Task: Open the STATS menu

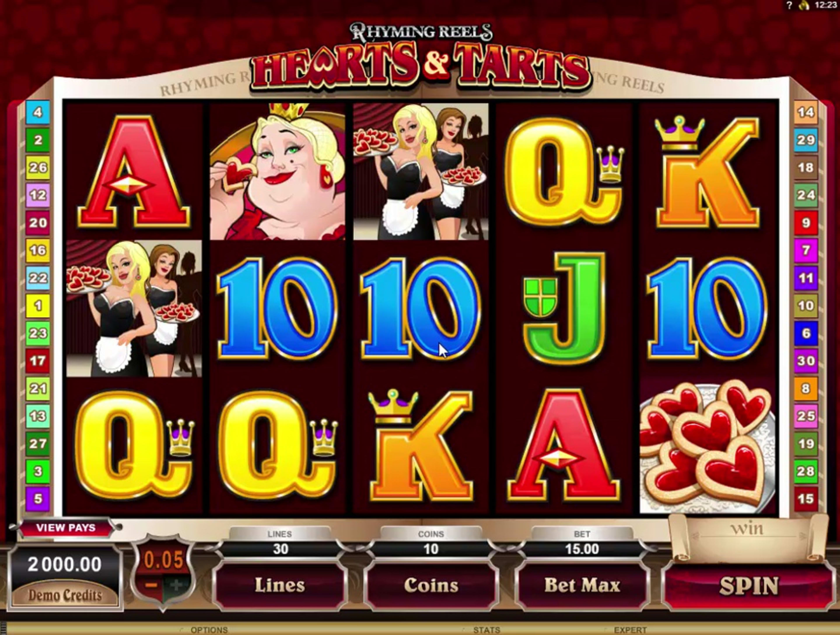Action: click(x=486, y=630)
